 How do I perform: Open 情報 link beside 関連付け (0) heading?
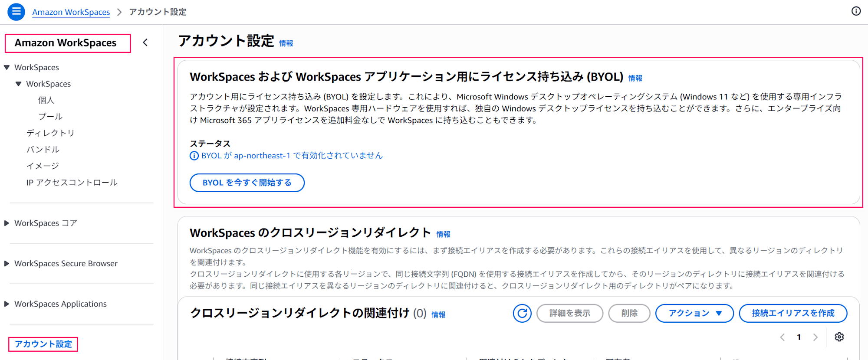point(438,314)
